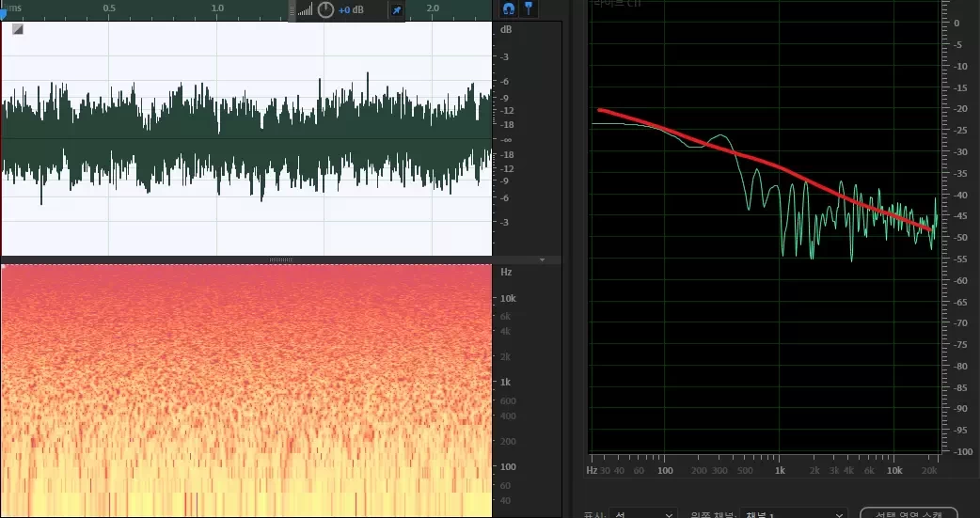Click 1k on frequency analysis axis
Screen dimensions: 980x518
780,470
